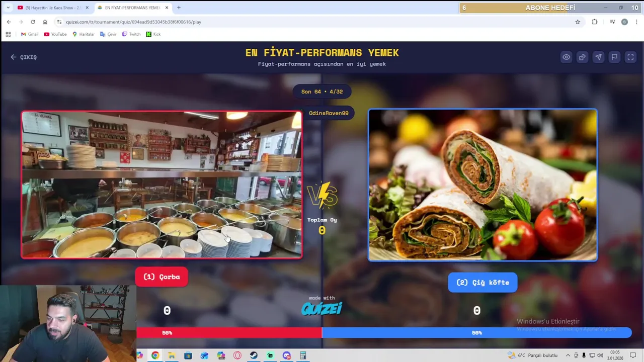644x362 pixels.
Task: Click the quizei.com URL address field
Action: coord(317,22)
